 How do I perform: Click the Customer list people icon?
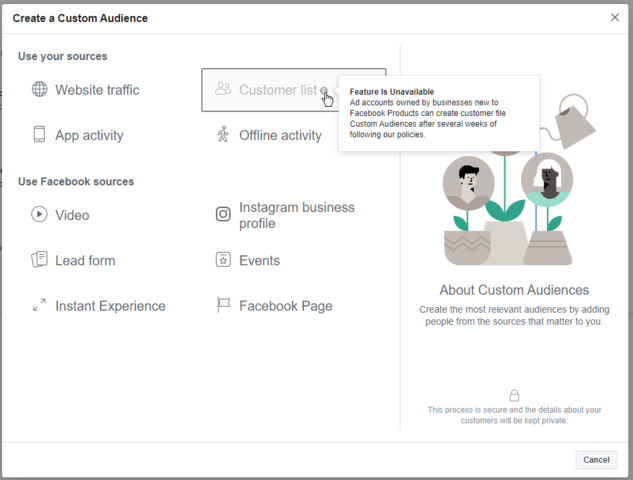223,88
